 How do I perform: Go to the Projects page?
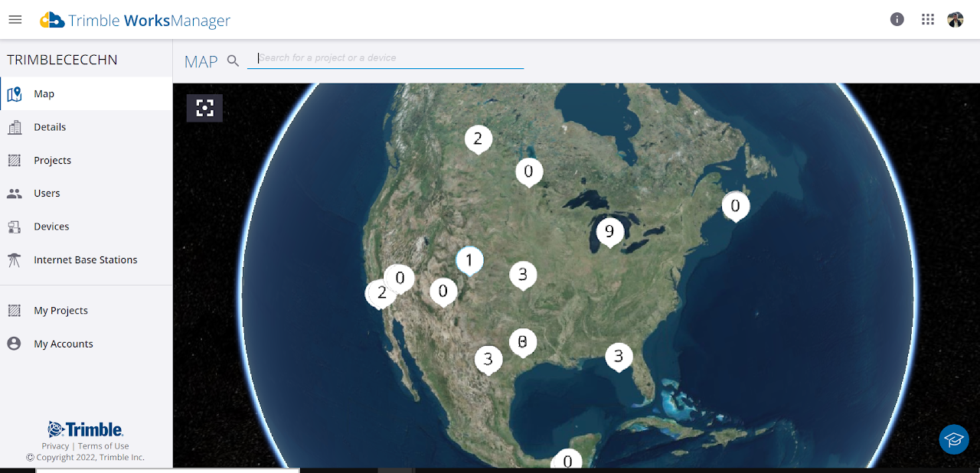coord(52,161)
